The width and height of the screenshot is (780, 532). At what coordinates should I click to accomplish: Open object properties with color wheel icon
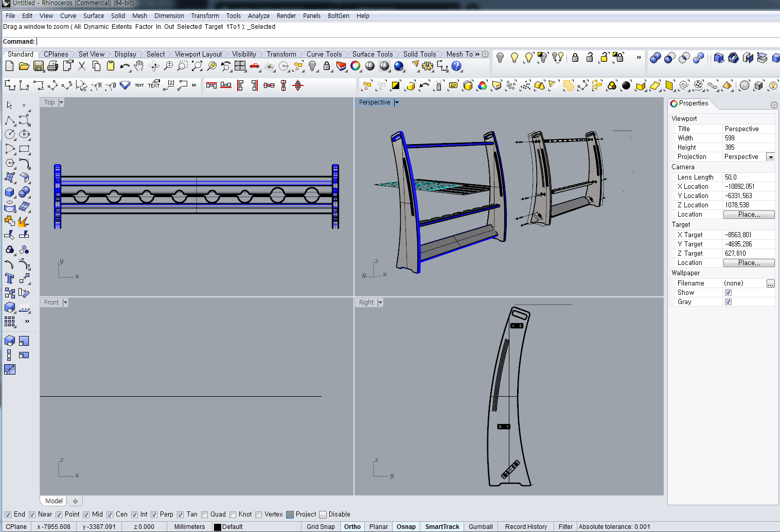[x=356, y=66]
